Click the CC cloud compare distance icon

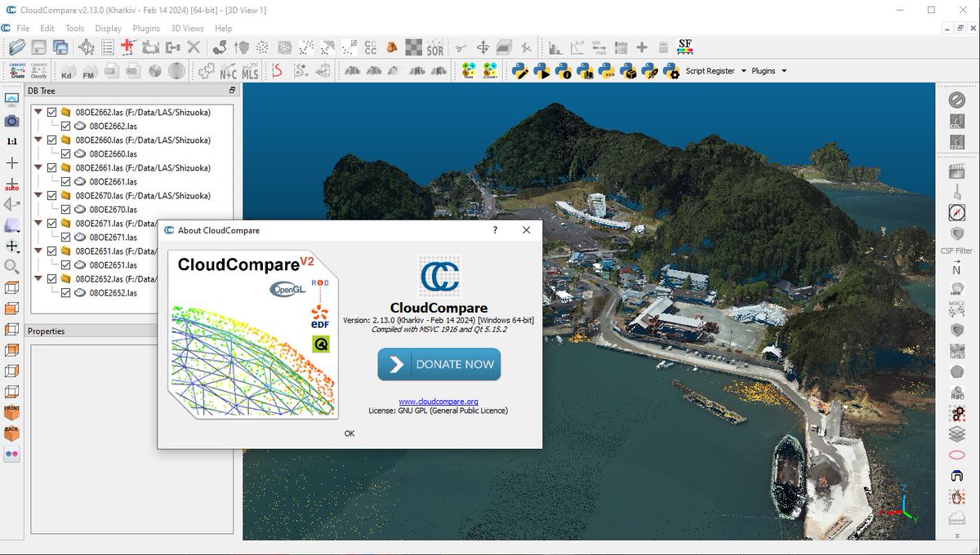(x=370, y=47)
